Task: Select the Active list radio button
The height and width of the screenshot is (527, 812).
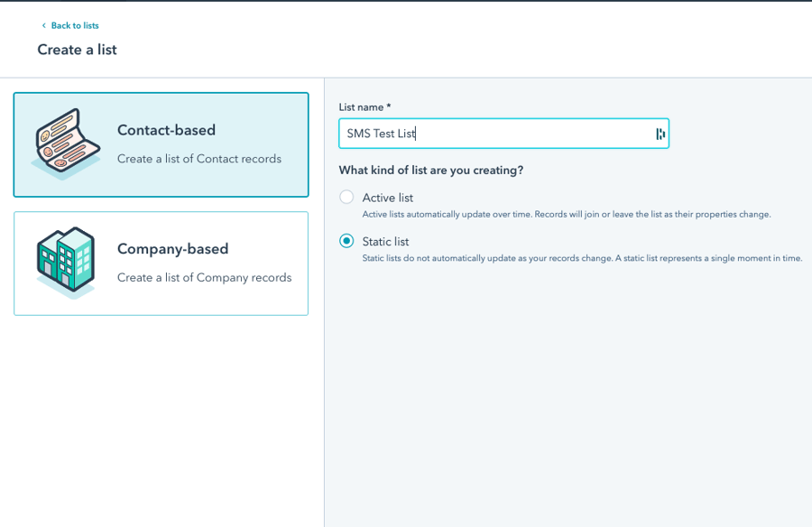Action: pyautogui.click(x=346, y=197)
